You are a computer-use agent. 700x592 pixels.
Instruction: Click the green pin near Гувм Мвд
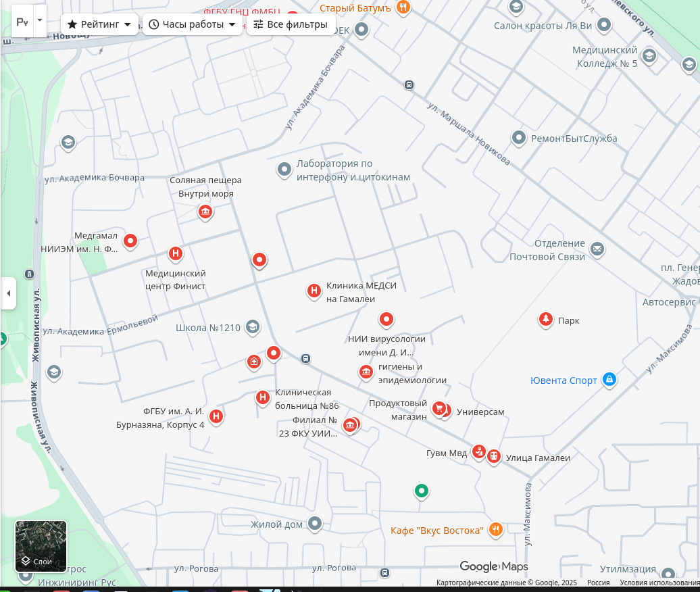click(421, 491)
